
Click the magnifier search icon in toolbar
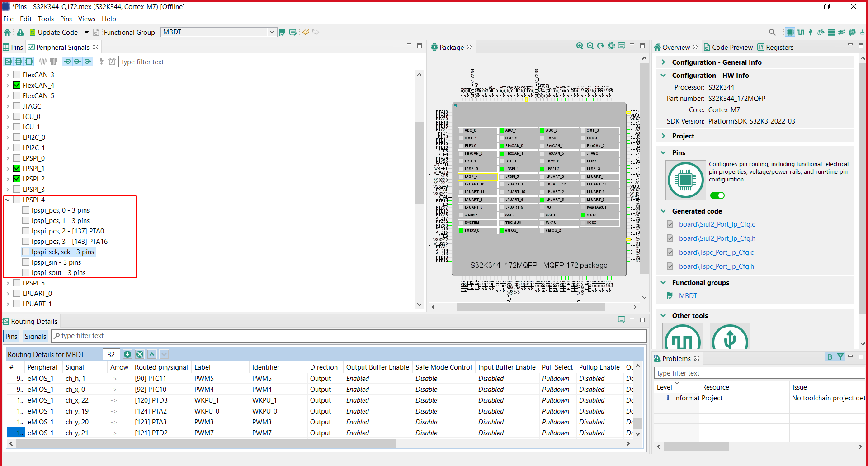tap(772, 32)
